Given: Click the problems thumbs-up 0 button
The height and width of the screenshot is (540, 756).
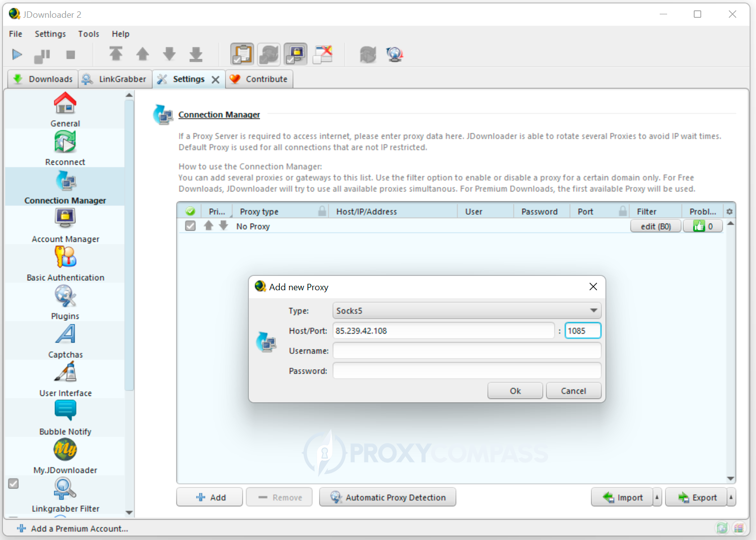Looking at the screenshot, I should (703, 226).
